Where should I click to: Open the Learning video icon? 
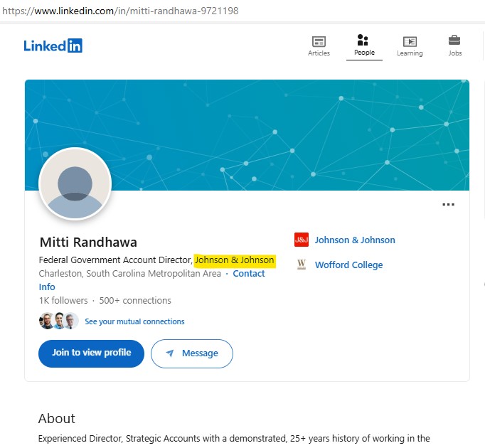[x=410, y=41]
